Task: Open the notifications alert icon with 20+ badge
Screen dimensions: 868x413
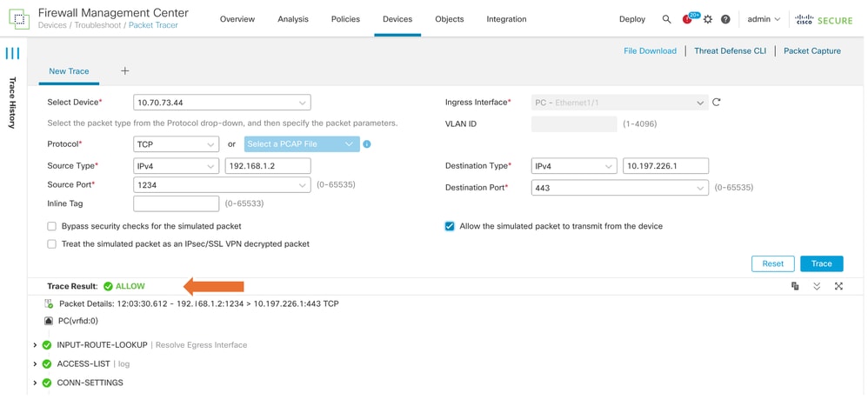Action: [689, 18]
